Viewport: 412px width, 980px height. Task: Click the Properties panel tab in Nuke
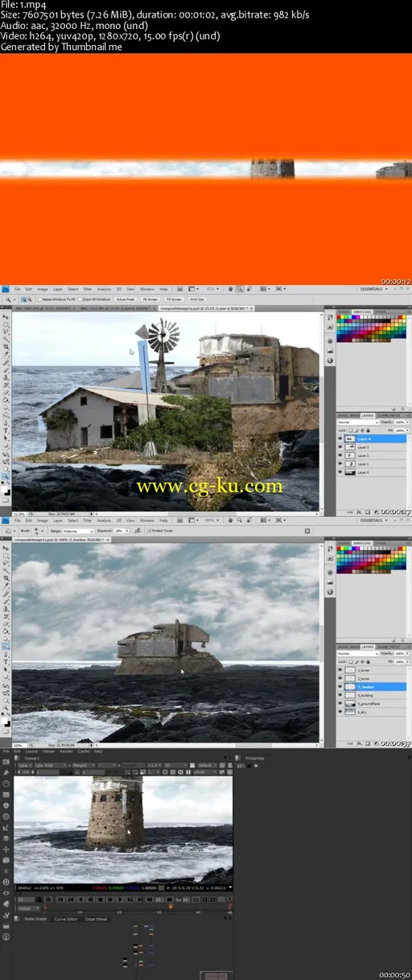coord(254,758)
